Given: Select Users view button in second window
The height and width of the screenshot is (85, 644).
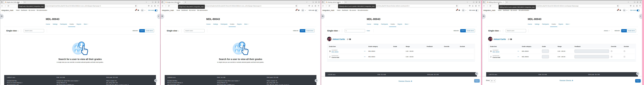Looking at the screenshot, I should (x=303, y=31).
